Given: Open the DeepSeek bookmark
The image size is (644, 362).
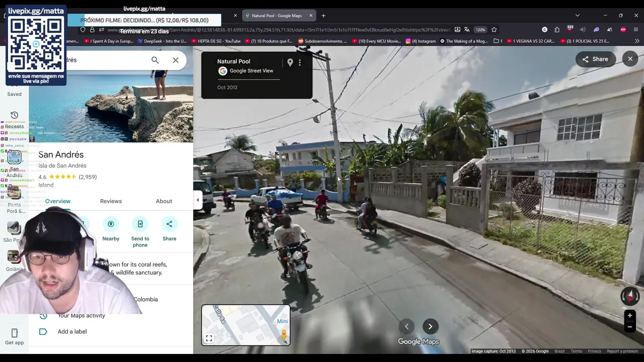Looking at the screenshot, I should 162,41.
